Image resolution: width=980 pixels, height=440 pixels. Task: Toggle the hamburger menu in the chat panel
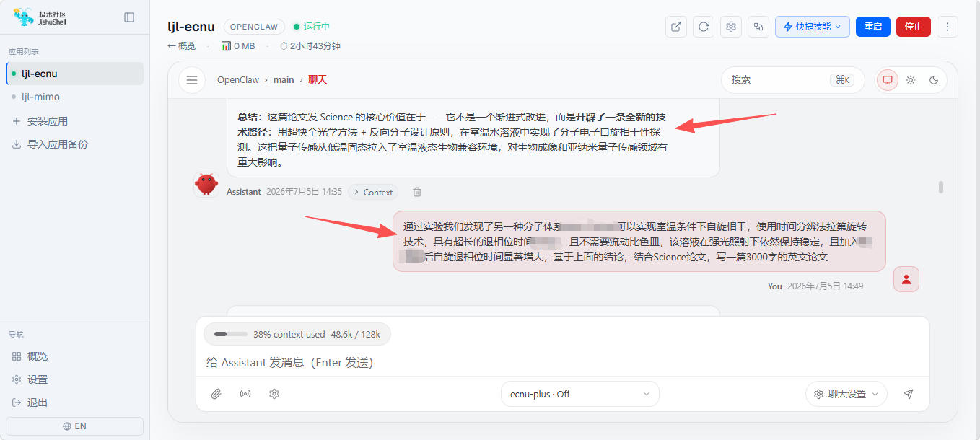[192, 80]
